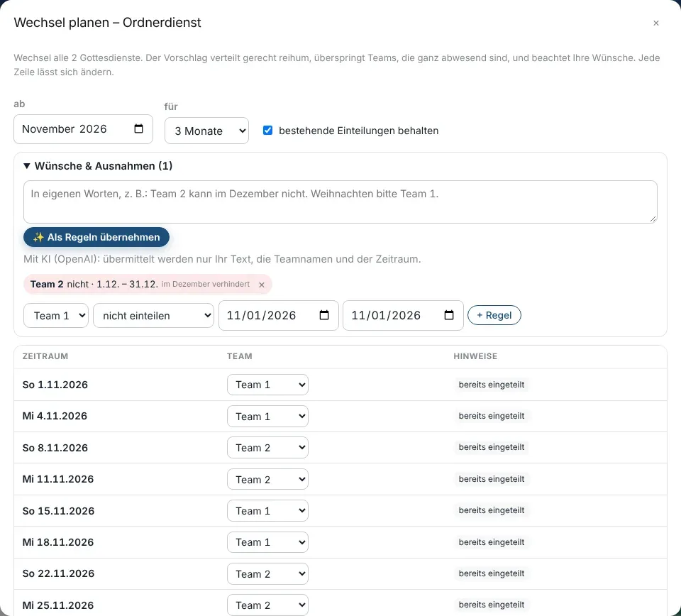Viewport: 681px width, 616px height.
Task: Change team for So 22.11.2026
Action: [x=267, y=573]
